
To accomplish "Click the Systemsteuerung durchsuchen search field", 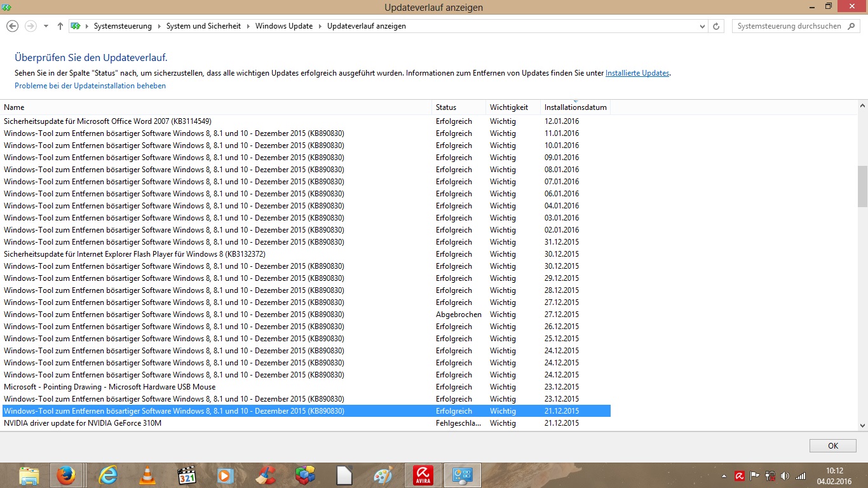I will (788, 26).
